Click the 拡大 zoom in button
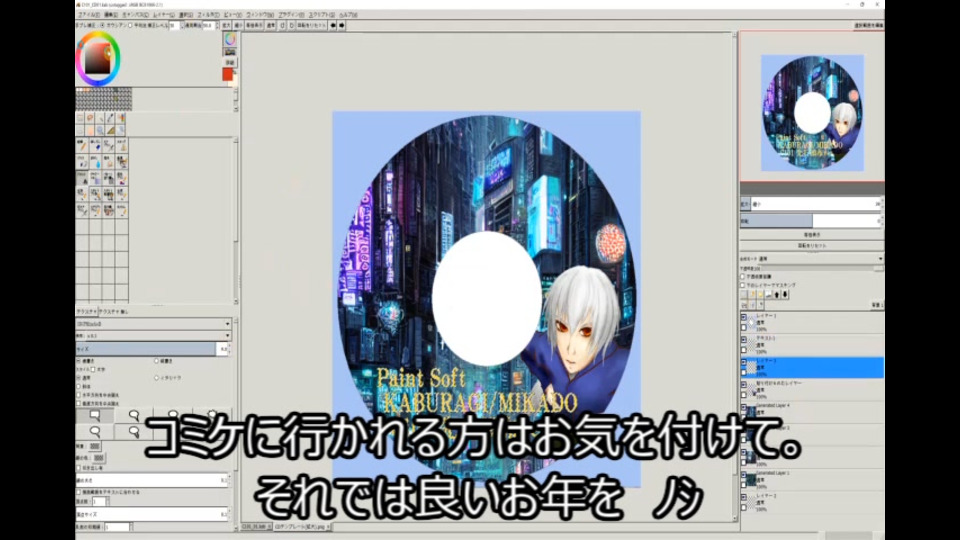This screenshot has height=540, width=960. click(x=227, y=26)
